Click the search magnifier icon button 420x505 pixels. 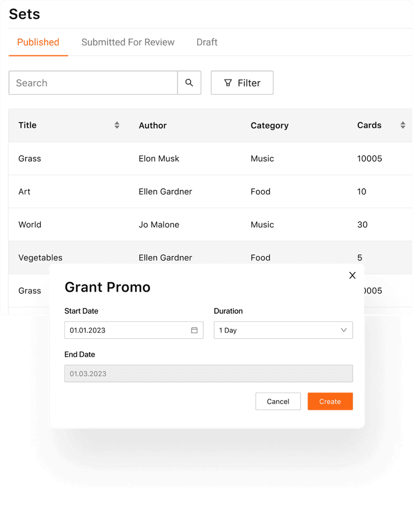point(189,83)
